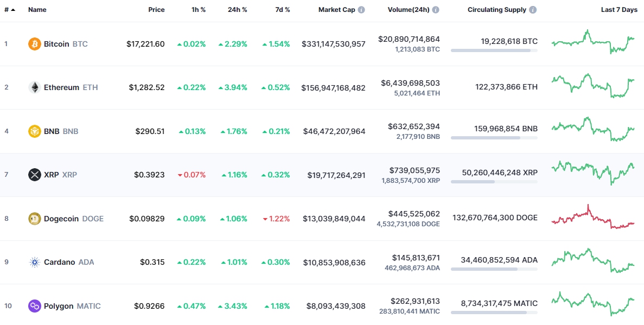This screenshot has height=325, width=644.
Task: Open Ethereum's 7-day sparkline chart
Action: tap(593, 86)
